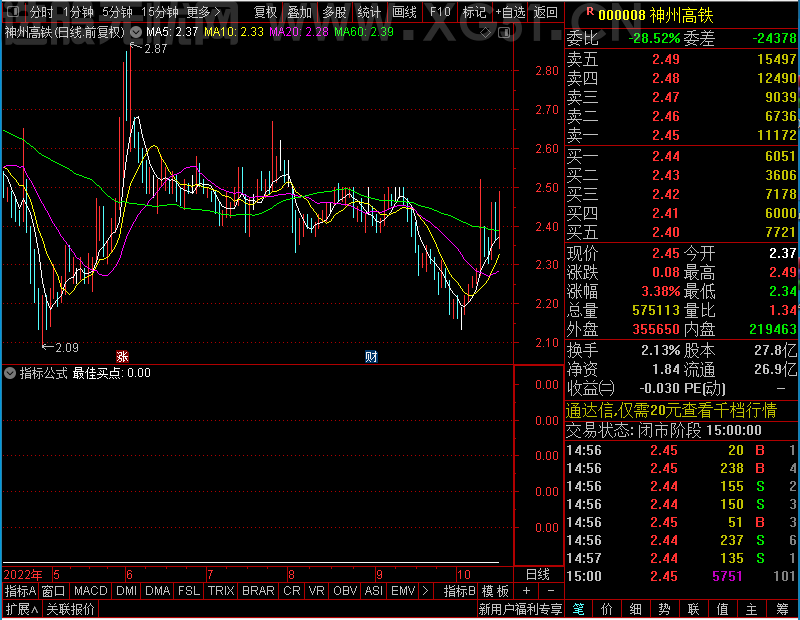Image resolution: width=800 pixels, height=620 pixels.
Task: Expand the 扩展∧ panel
Action: click(21, 609)
